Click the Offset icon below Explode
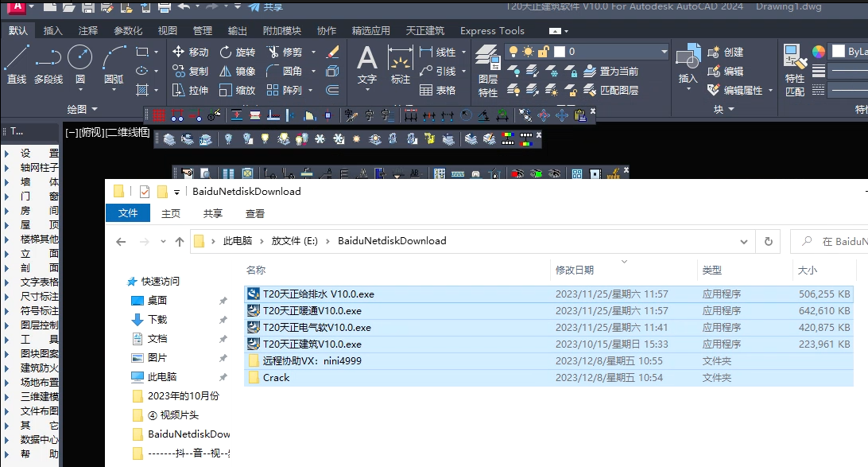Screen dimensions: 868x467 click(333, 90)
